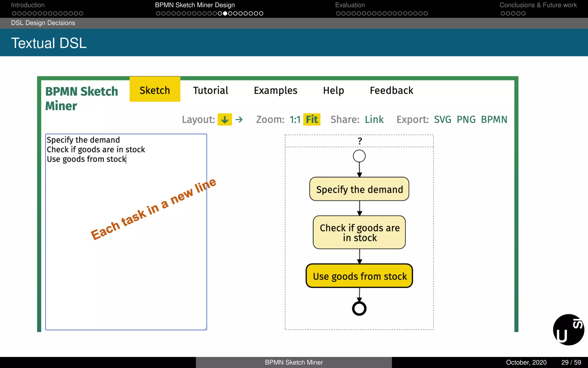This screenshot has height=368, width=588.
Task: Click the Share Link
Action: pyautogui.click(x=374, y=119)
